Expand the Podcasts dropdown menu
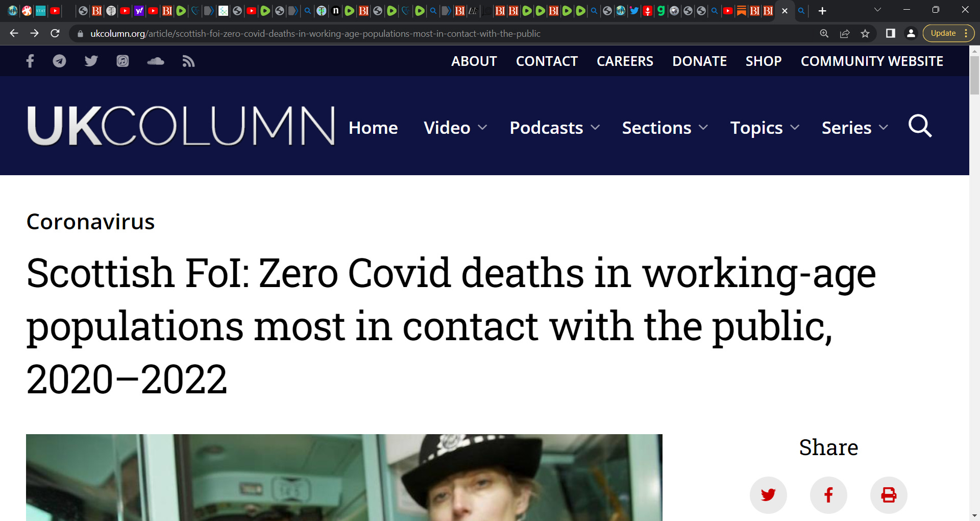The image size is (980, 521). [x=555, y=128]
